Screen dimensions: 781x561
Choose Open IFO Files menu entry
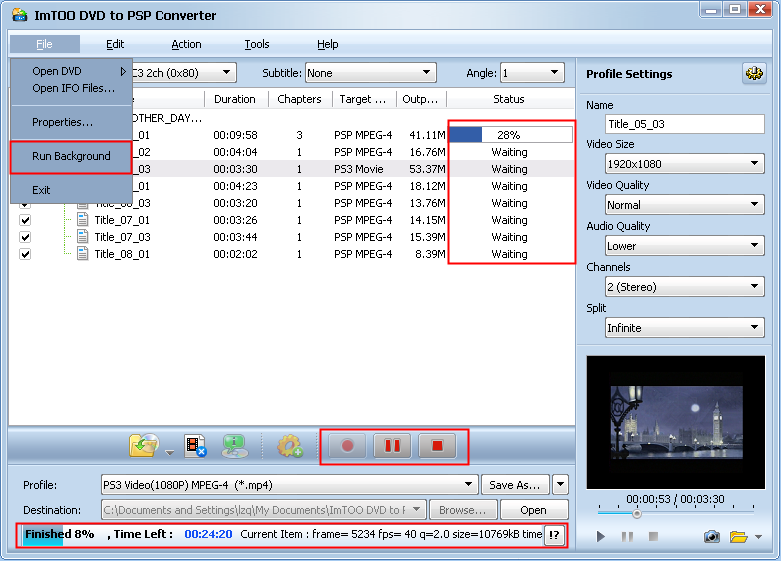[71, 88]
